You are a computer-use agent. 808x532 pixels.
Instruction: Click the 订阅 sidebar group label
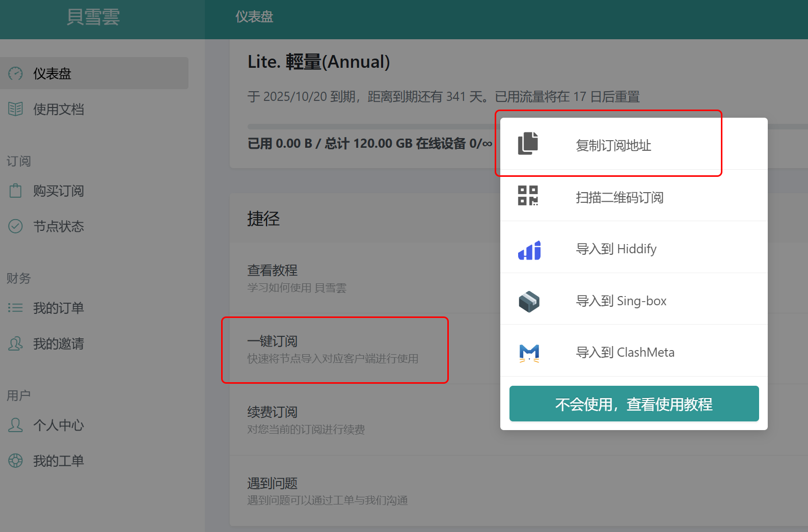point(19,161)
